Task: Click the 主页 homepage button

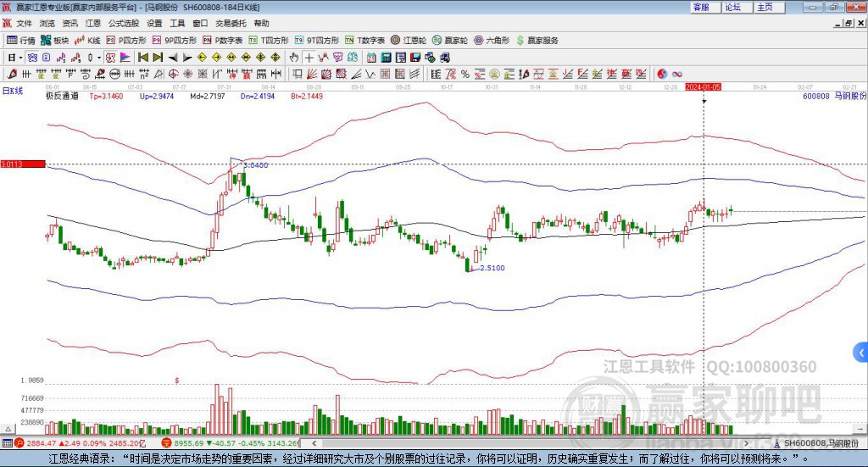Action: (769, 7)
